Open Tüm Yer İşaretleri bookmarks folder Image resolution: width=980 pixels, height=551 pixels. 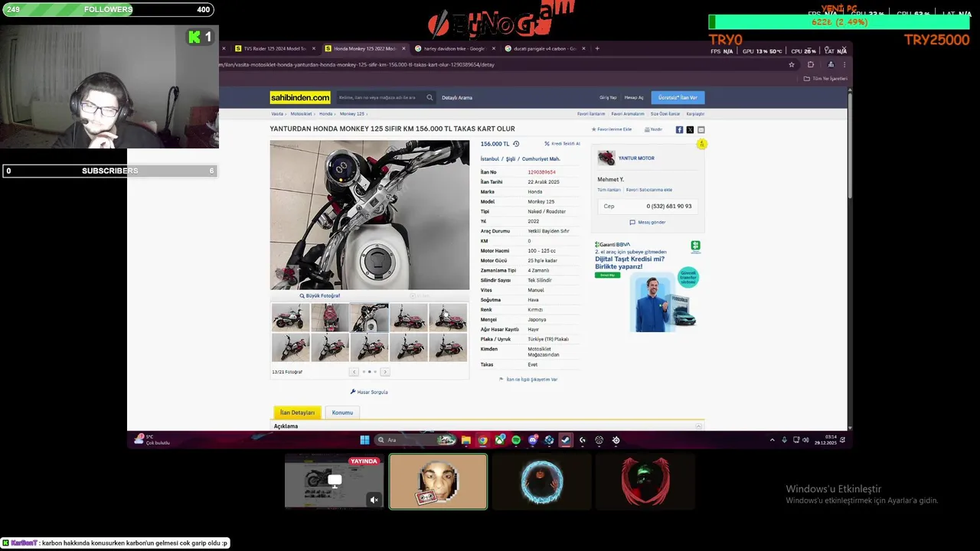[826, 78]
